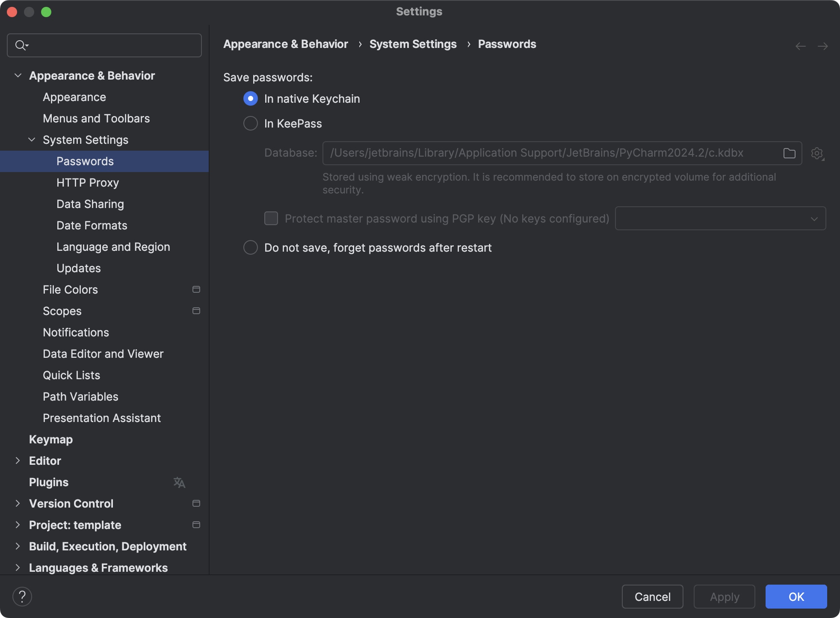The height and width of the screenshot is (618, 840).
Task: Open the PGP key selection dropdown
Action: (813, 218)
